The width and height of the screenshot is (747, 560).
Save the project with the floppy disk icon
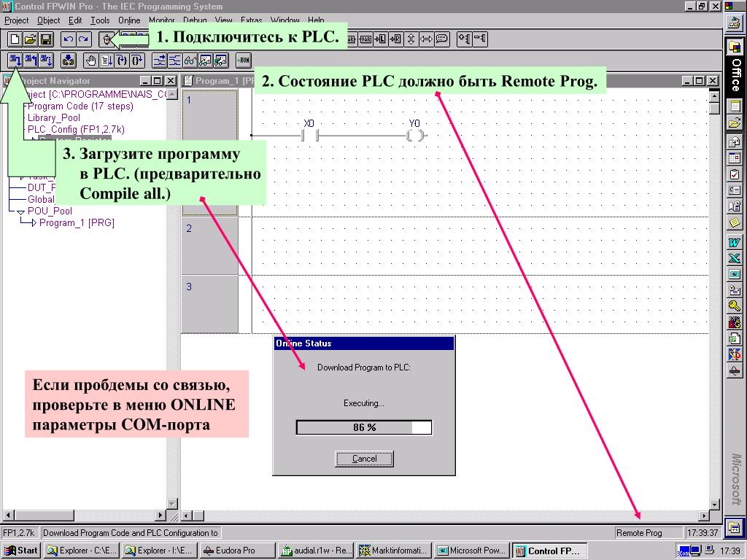pyautogui.click(x=46, y=39)
